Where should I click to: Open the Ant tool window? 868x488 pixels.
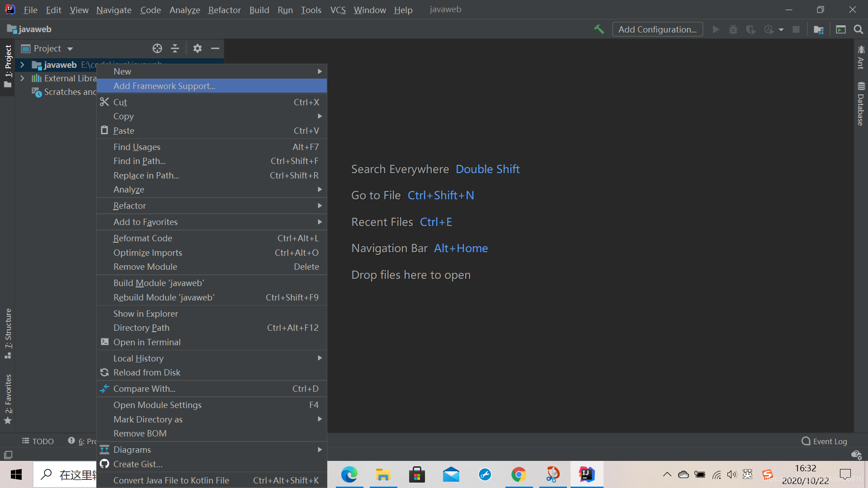coord(861,57)
